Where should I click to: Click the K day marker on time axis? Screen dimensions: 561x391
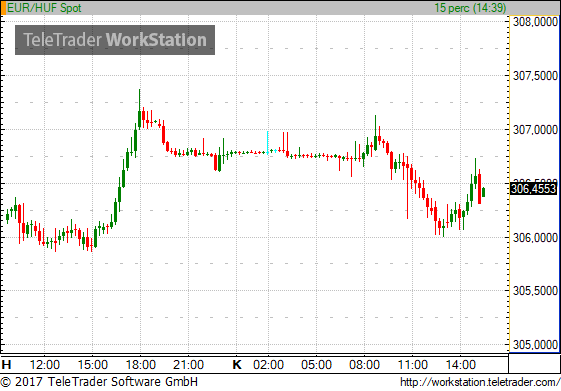tap(237, 365)
